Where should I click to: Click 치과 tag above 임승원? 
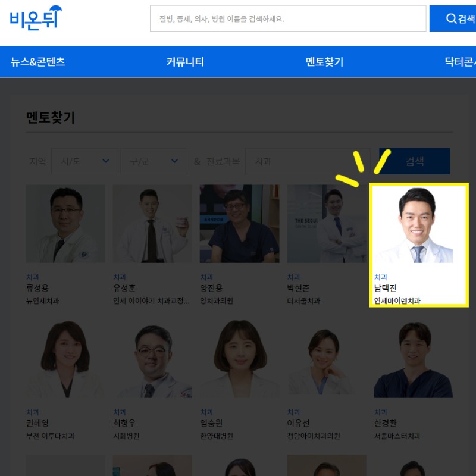[x=206, y=412]
